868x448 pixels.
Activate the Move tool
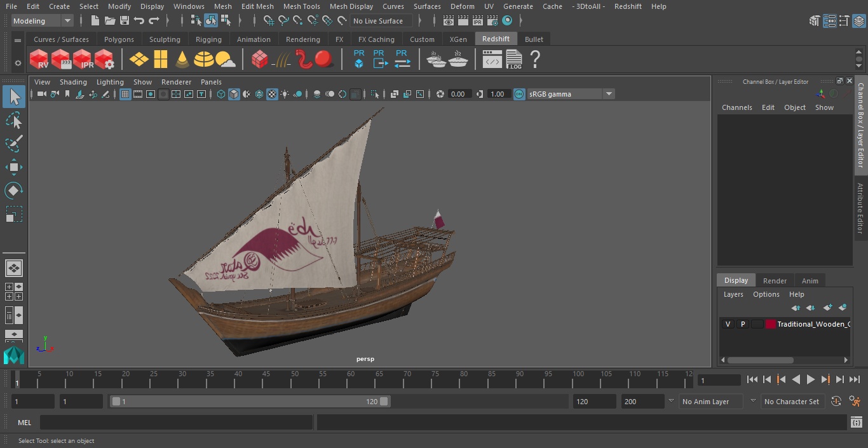click(x=13, y=167)
